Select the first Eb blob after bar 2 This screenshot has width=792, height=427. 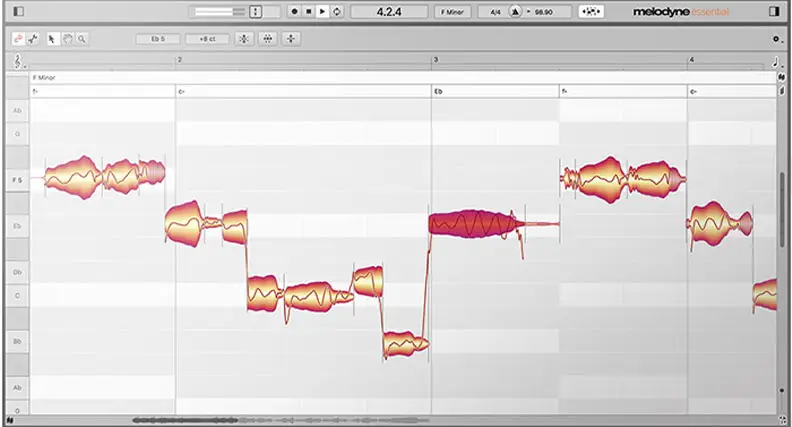pos(184,224)
